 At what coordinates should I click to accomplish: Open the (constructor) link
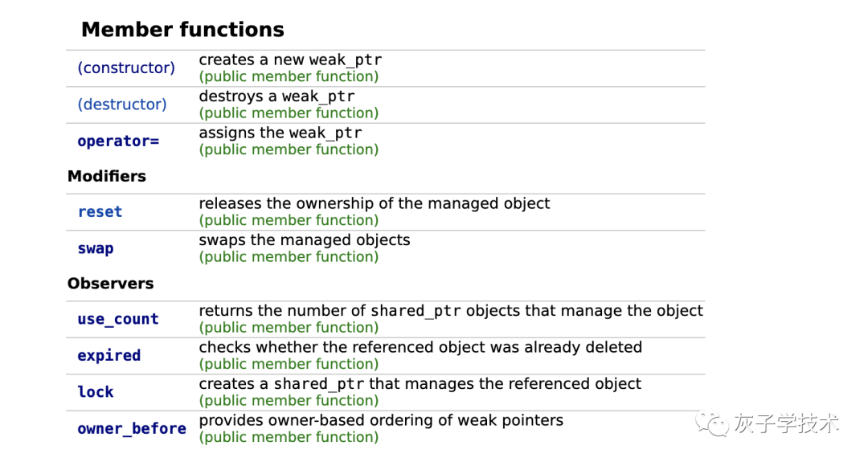126,68
